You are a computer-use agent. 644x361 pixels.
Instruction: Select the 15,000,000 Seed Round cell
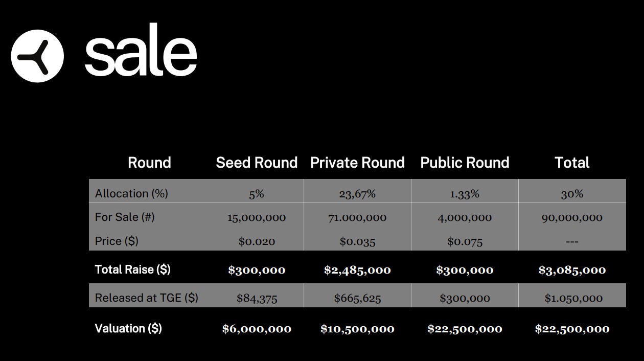click(x=257, y=217)
